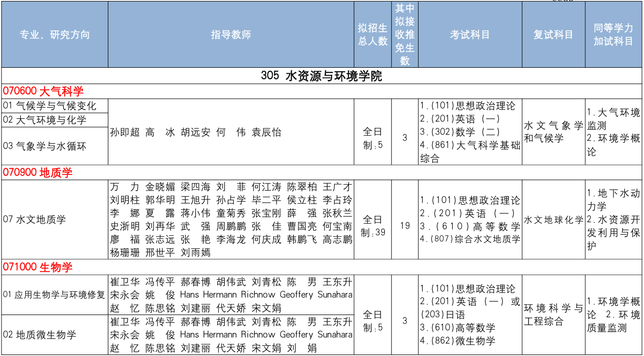
Task: Click the header cell 专业、研究方向
Action: [55, 34]
